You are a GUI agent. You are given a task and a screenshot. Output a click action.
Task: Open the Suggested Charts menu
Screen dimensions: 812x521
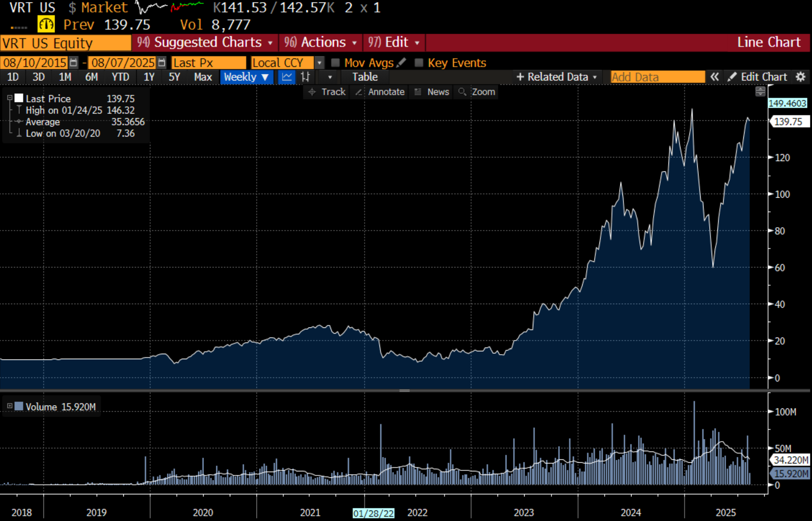click(205, 42)
